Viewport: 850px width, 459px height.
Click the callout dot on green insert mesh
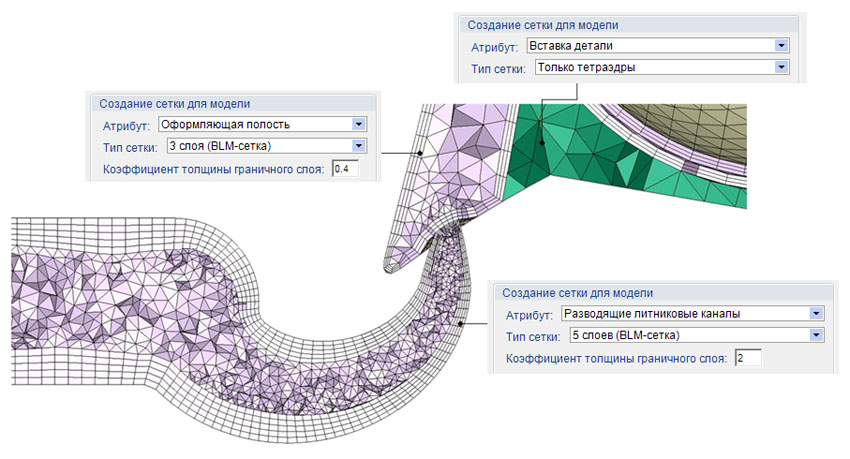coord(542,143)
